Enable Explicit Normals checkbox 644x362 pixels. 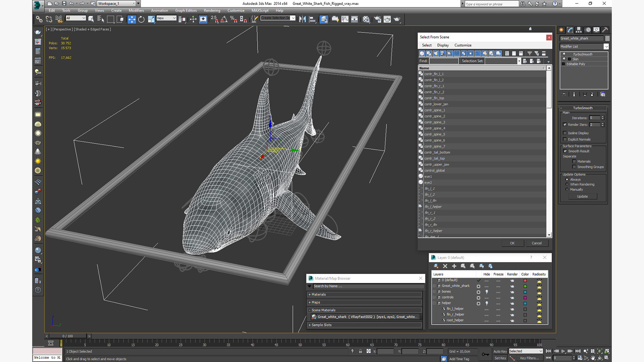(565, 139)
